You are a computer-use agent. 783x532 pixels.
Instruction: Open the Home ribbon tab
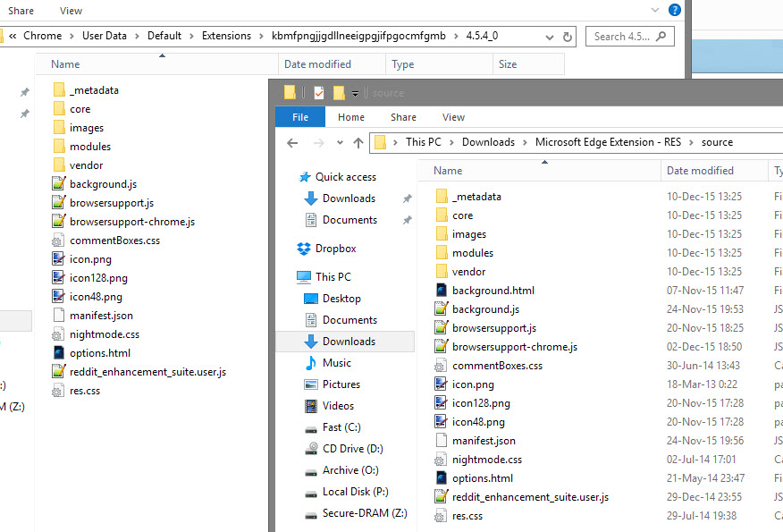(x=351, y=117)
